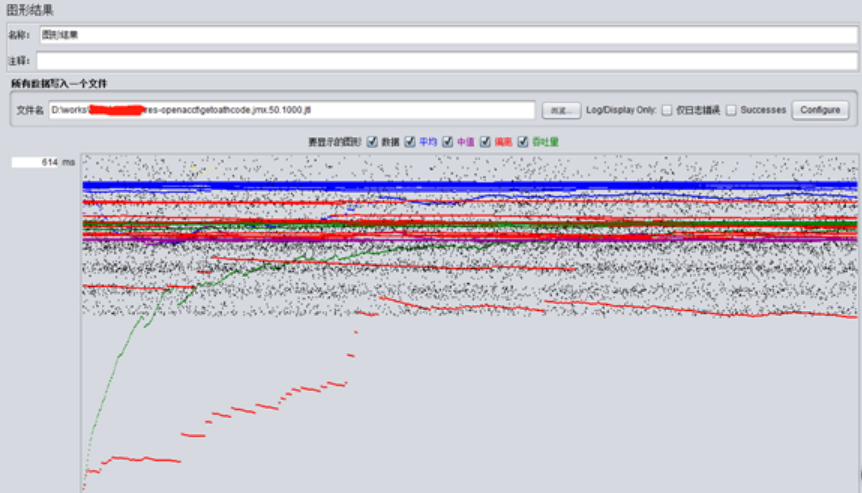862x493 pixels.
Task: Toggle the 偏离 deviation checkbox
Action: tap(485, 142)
